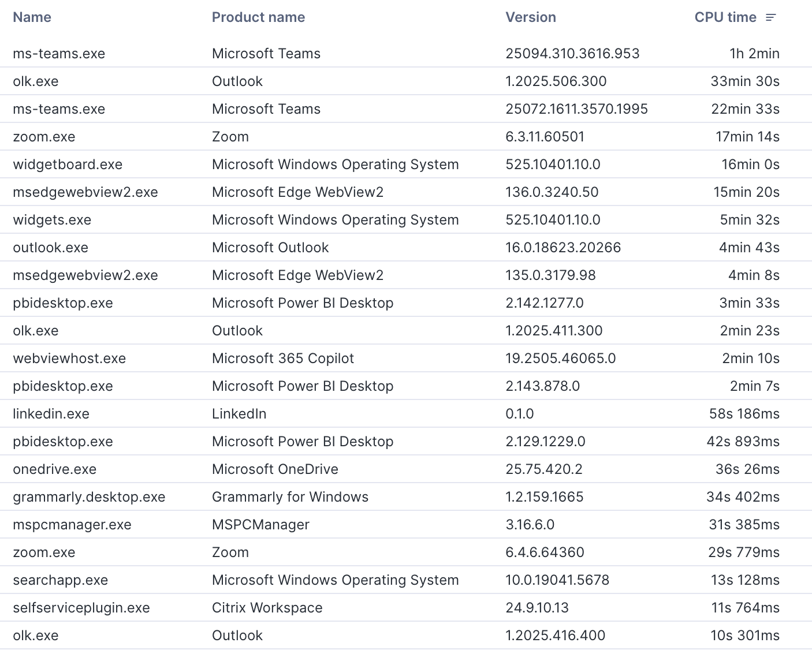
Task: Click the linkedin.exe process name
Action: point(51,414)
